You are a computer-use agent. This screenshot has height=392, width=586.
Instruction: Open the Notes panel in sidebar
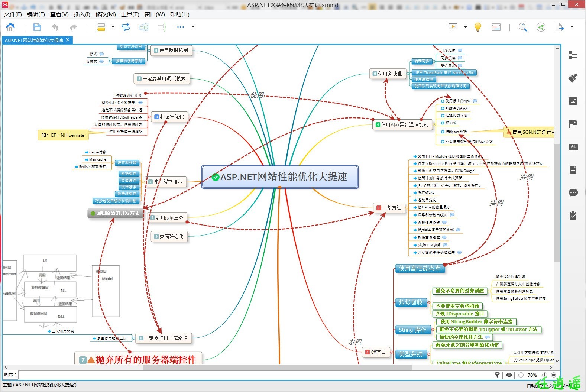pos(573,170)
